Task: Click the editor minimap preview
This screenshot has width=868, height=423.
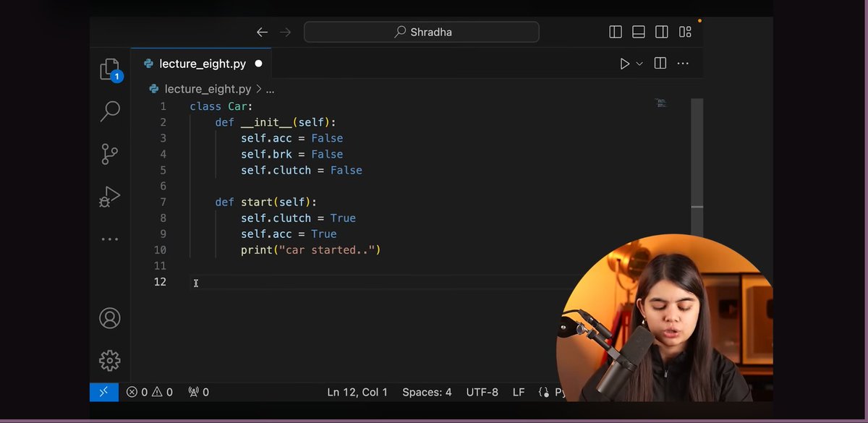Action: click(x=661, y=103)
